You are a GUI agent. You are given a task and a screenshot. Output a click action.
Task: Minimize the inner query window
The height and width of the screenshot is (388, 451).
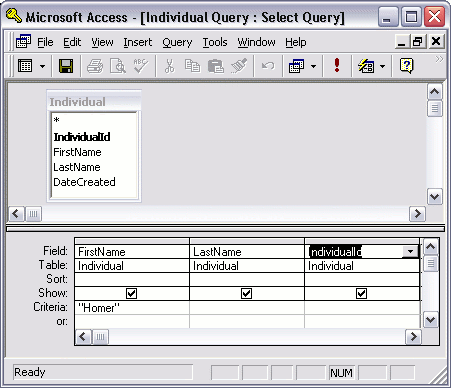402,42
